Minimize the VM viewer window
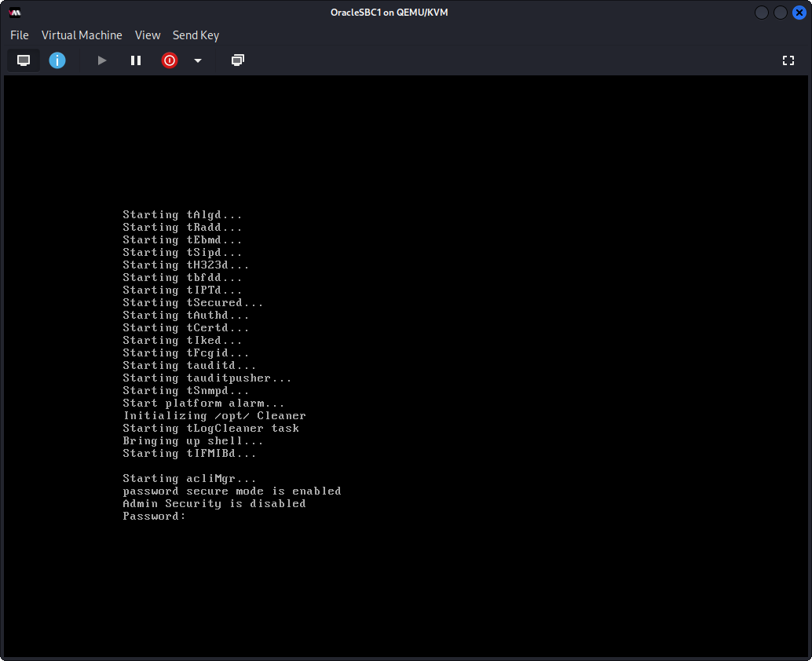Image resolution: width=812 pixels, height=661 pixels. tap(762, 13)
